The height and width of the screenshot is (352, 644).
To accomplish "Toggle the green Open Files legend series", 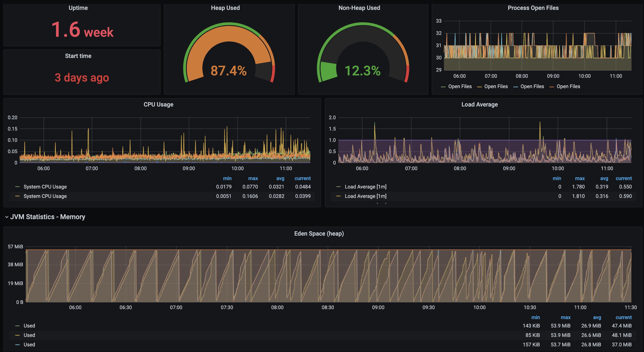I will pyautogui.click(x=460, y=86).
